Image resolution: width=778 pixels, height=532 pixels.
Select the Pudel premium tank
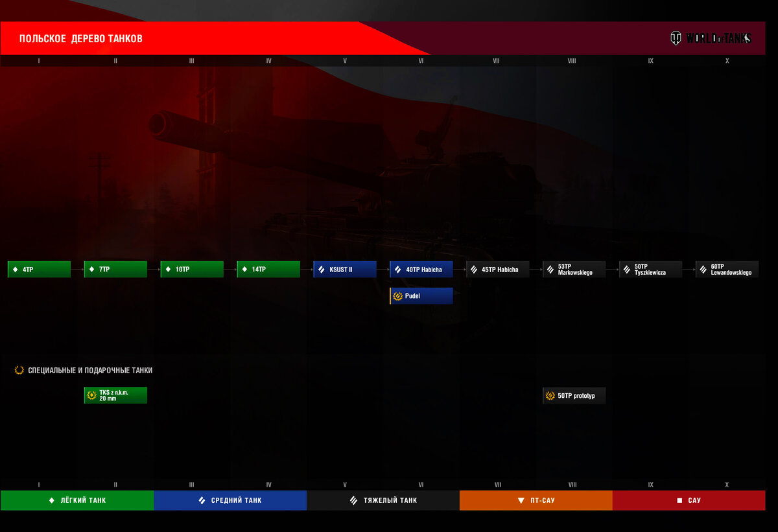(421, 296)
